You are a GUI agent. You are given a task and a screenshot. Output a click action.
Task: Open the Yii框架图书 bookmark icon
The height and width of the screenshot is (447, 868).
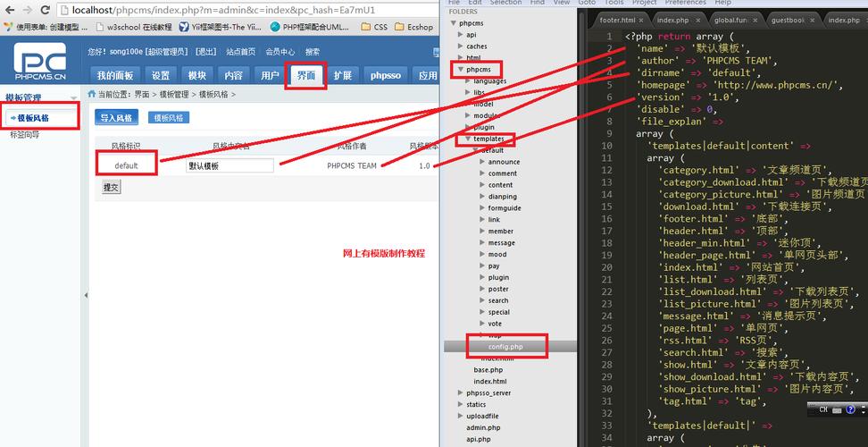(184, 27)
